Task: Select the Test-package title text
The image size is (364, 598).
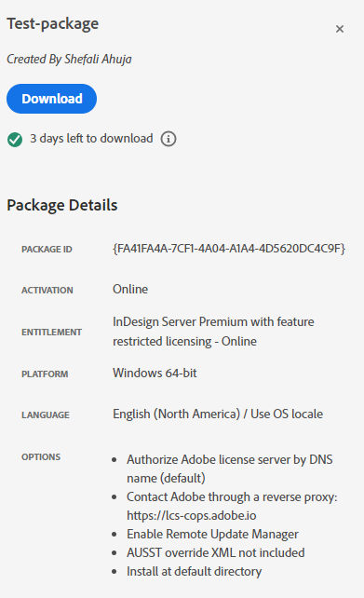Action: [53, 24]
